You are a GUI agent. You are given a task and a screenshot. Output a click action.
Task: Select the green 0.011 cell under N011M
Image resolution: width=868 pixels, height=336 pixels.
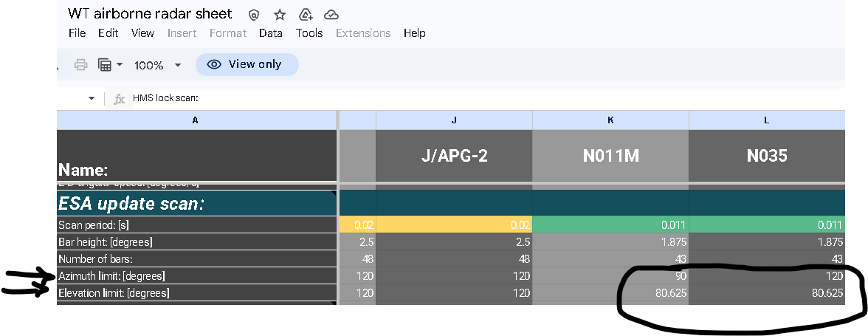tap(610, 224)
